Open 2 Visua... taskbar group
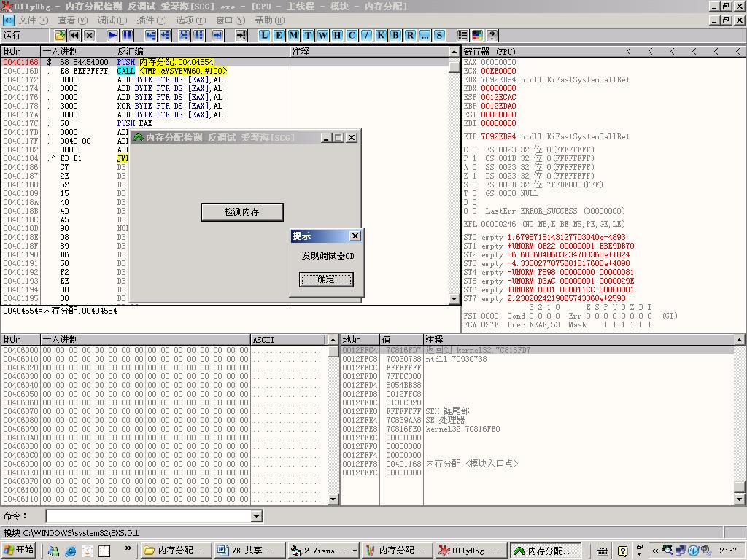Screen dimensions: 747x560 (x=323, y=551)
